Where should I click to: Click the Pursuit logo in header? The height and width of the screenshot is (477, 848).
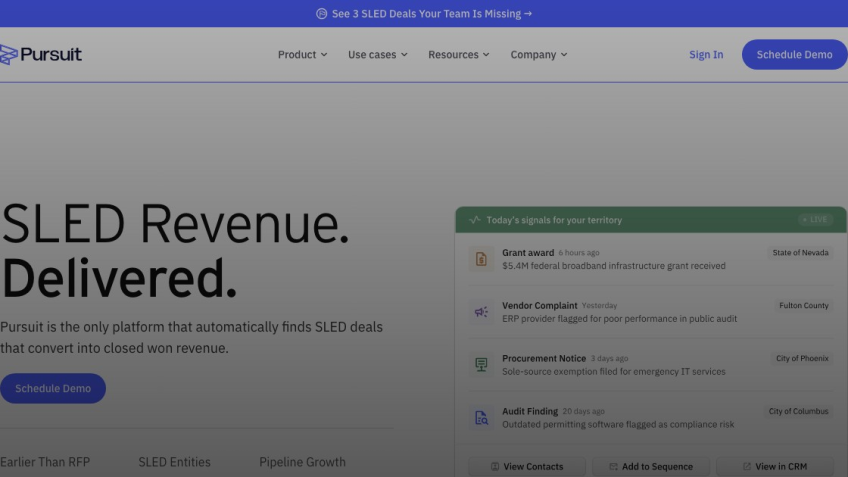(x=41, y=55)
